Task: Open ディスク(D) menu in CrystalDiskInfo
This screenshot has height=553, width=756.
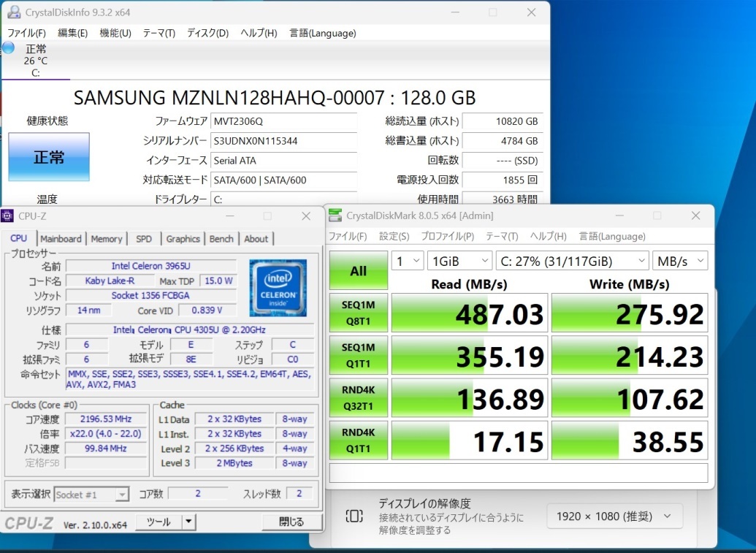Action: point(207,33)
